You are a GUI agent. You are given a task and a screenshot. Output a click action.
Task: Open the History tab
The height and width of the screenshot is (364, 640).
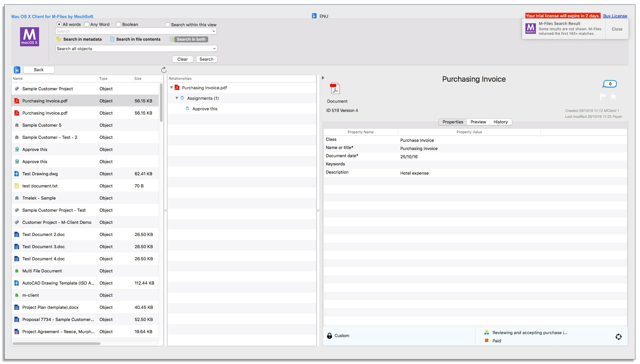[500, 122]
